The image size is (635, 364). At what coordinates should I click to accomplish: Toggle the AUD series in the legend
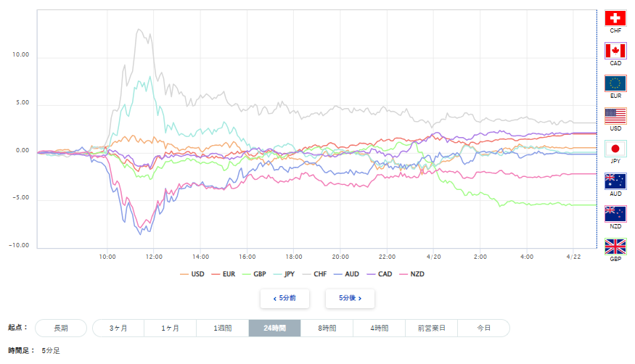point(347,274)
